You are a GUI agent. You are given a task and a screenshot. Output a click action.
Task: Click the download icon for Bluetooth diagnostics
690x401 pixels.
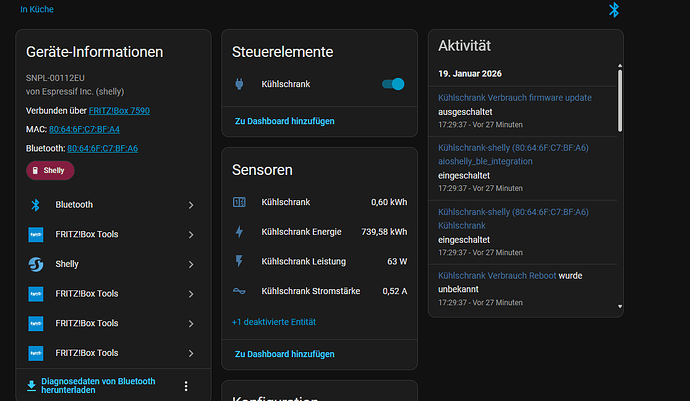click(31, 386)
